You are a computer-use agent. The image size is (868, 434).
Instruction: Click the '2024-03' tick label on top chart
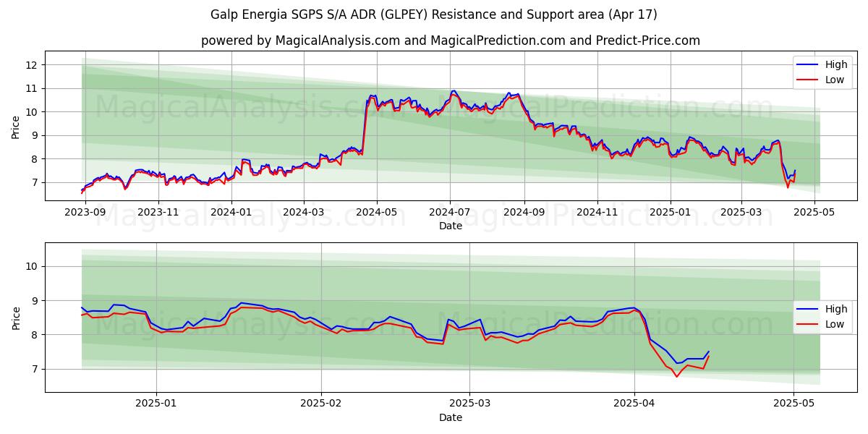303,212
